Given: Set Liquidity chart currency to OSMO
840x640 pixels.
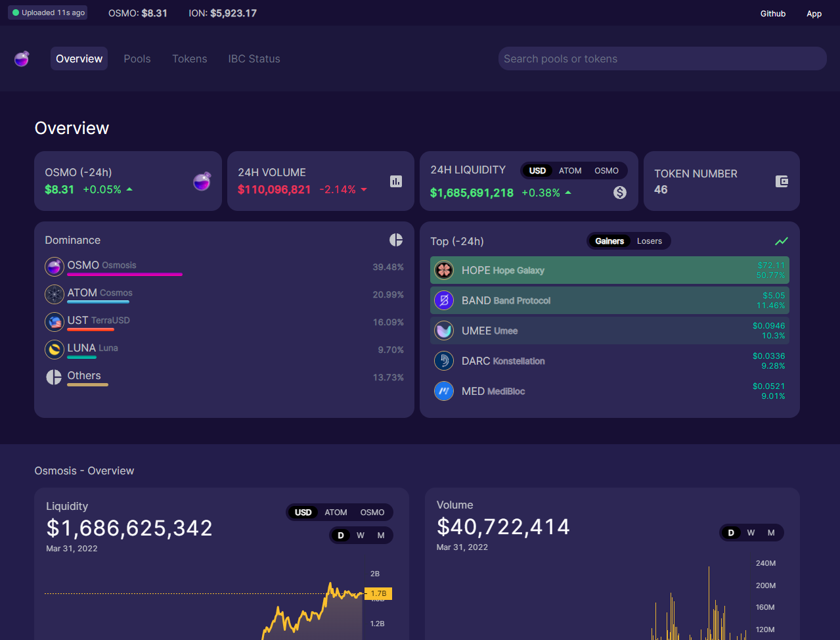Looking at the screenshot, I should point(372,513).
